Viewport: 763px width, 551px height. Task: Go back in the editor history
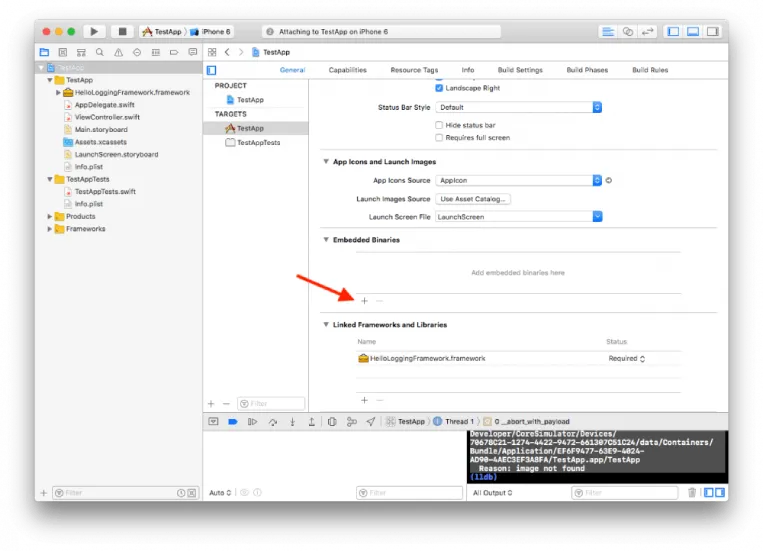click(227, 52)
